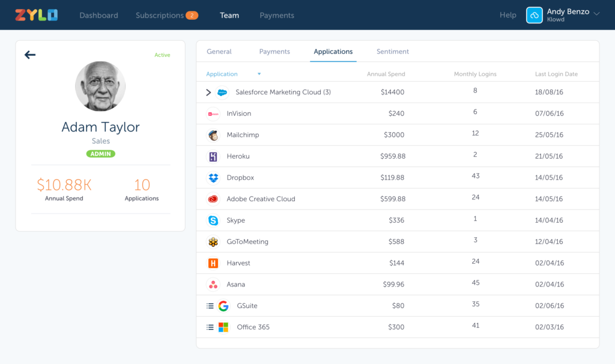Screen dimensions: 615x364
Task: Click the Mailchimp monkey icon
Action: tap(213, 135)
